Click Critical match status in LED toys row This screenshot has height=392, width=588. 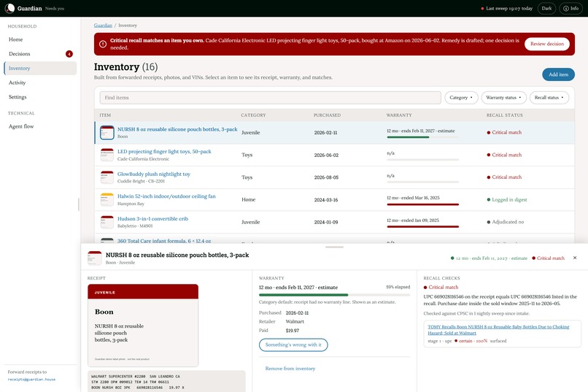[504, 155]
